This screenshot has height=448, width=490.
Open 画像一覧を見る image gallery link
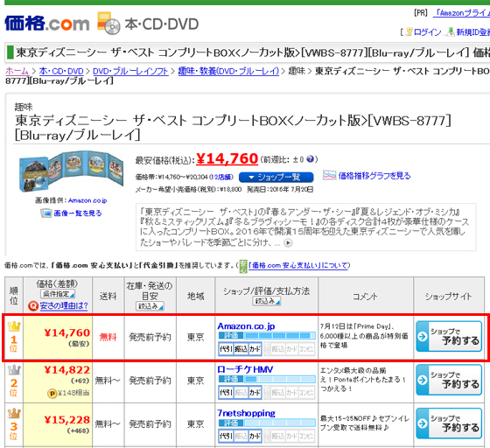78,213
